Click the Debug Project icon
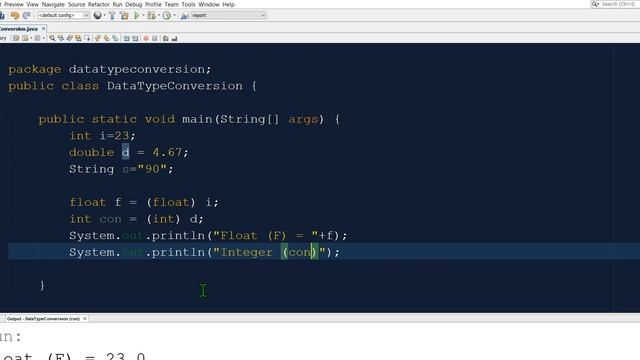The height and width of the screenshot is (360, 640). 151,16
